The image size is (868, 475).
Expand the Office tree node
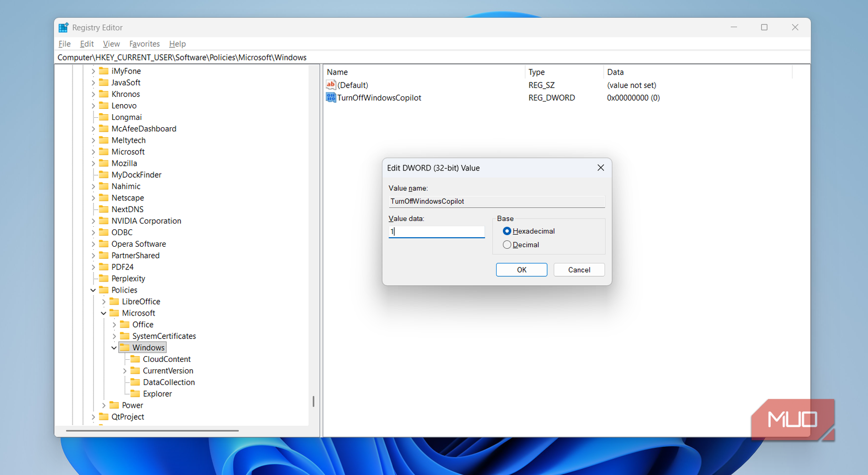[x=114, y=325]
